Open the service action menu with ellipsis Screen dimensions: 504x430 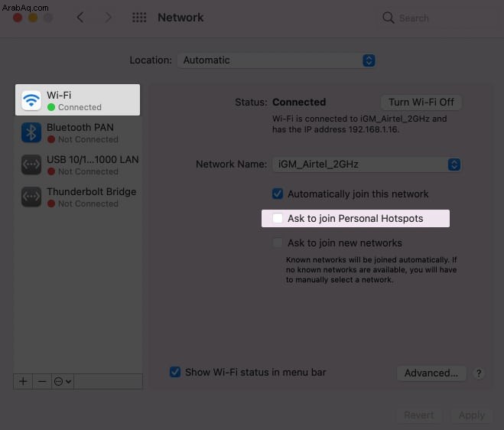(63, 382)
